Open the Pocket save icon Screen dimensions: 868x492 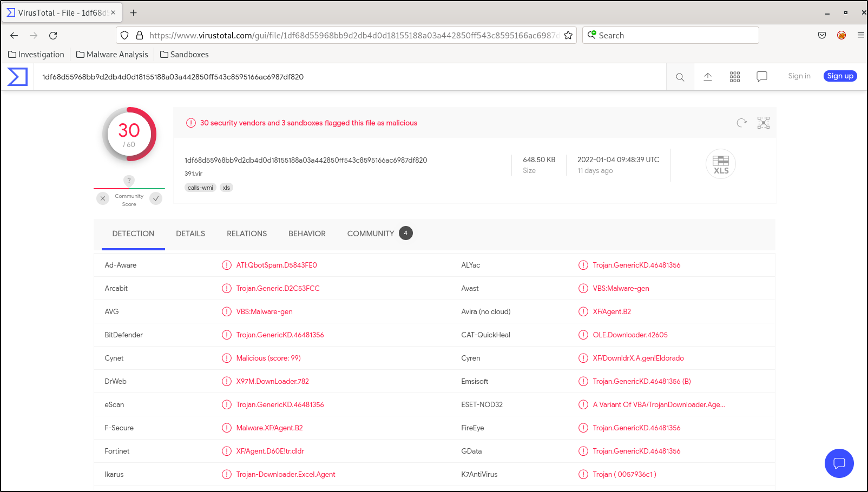point(822,35)
